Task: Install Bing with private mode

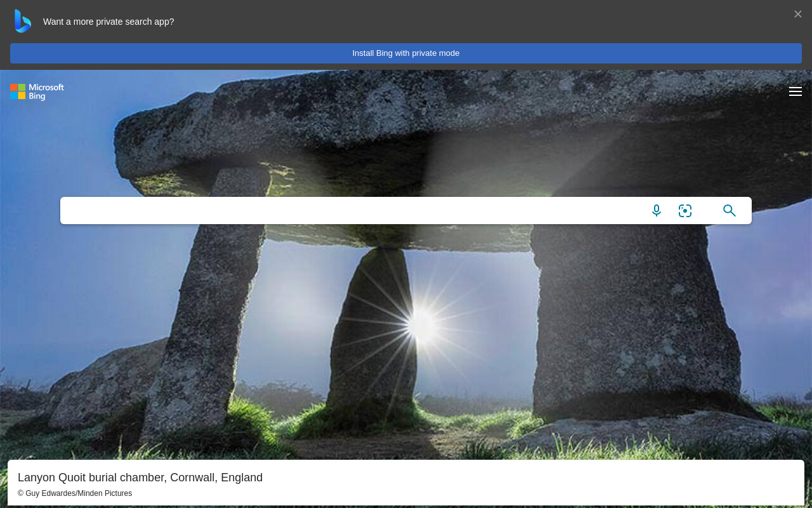Action: click(x=406, y=53)
